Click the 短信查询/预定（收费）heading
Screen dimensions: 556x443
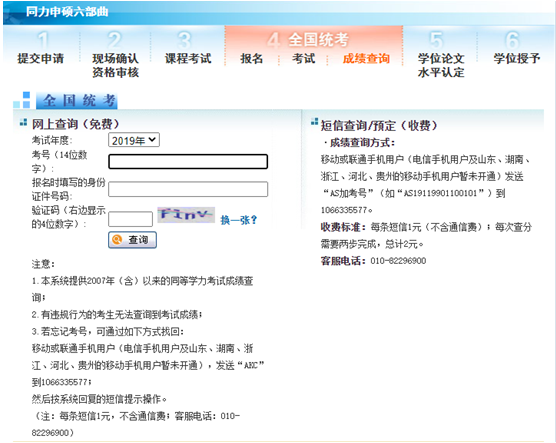click(379, 126)
